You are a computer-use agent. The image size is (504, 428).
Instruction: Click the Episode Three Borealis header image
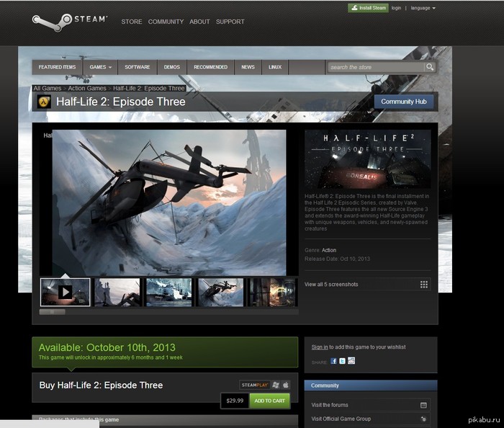click(x=367, y=159)
